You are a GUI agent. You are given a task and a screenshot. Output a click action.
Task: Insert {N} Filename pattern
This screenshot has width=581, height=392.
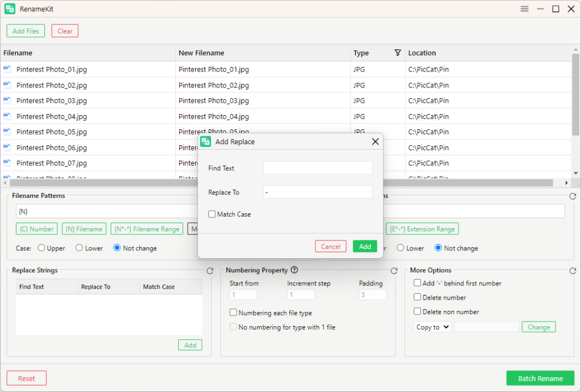(x=84, y=229)
